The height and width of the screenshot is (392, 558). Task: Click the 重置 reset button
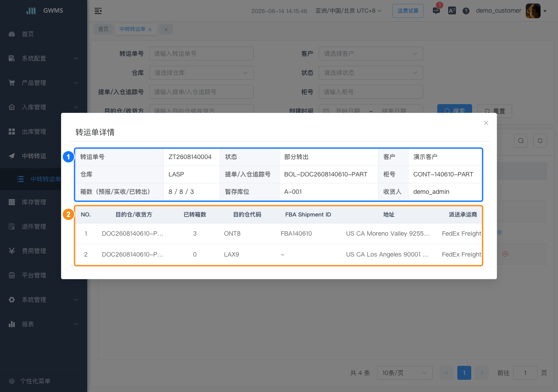pos(495,111)
